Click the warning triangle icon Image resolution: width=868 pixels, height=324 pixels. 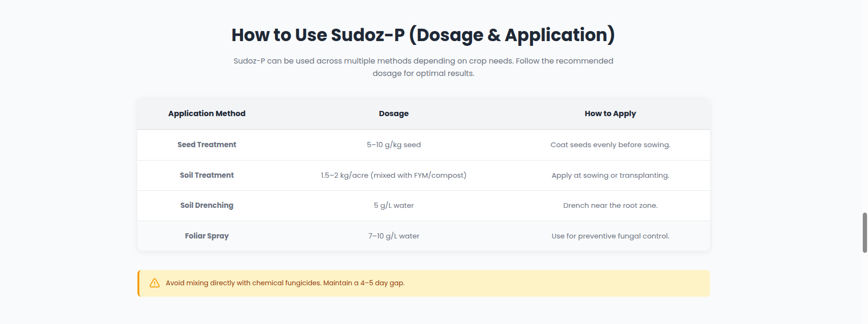pos(155,283)
